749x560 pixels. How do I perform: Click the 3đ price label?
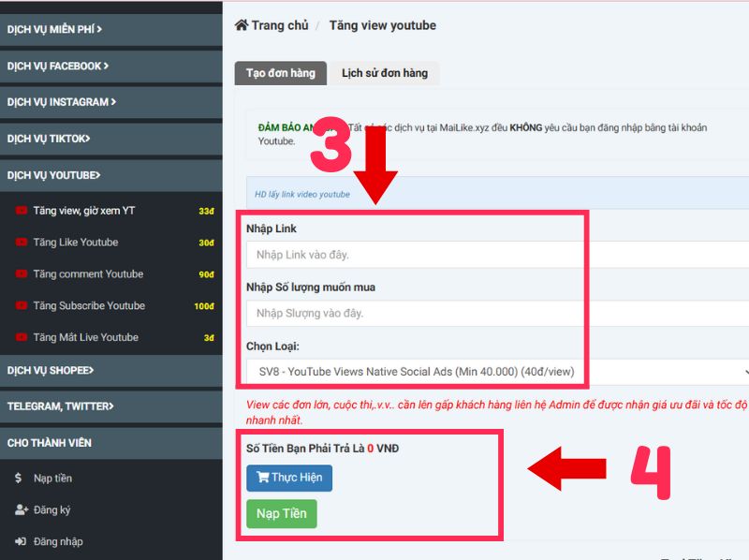[x=209, y=337]
